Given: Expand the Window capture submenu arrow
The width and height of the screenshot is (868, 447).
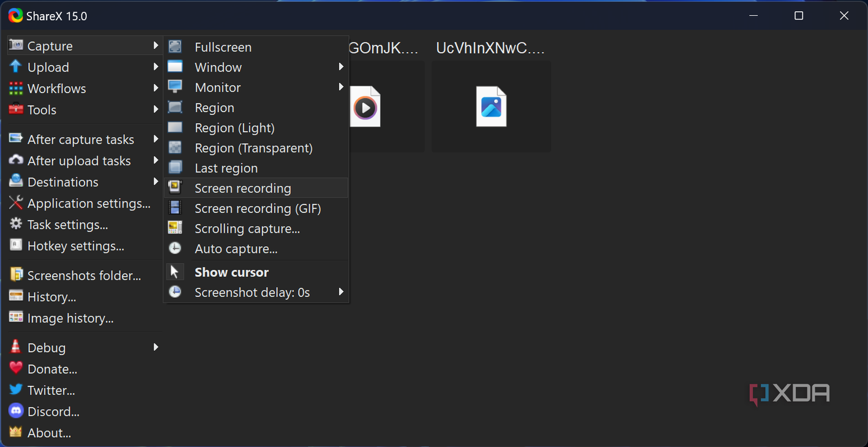Looking at the screenshot, I should [x=341, y=67].
